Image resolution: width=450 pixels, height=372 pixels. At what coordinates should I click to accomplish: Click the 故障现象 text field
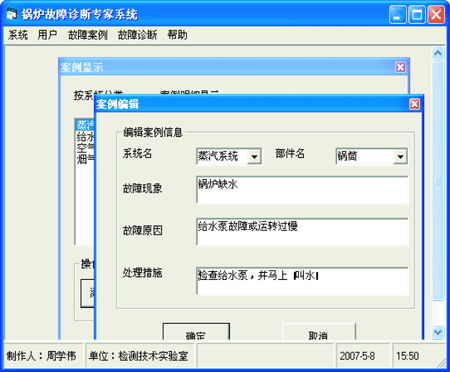[302, 190]
